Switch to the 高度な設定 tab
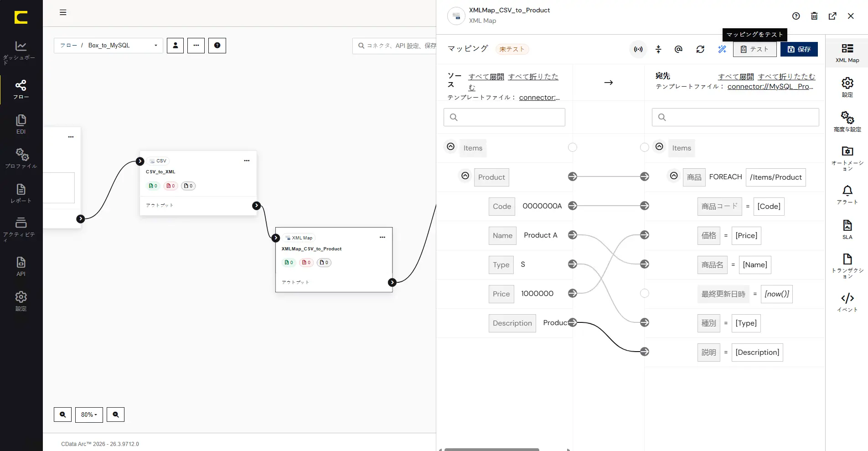Image resolution: width=868 pixels, height=451 pixels. click(847, 122)
